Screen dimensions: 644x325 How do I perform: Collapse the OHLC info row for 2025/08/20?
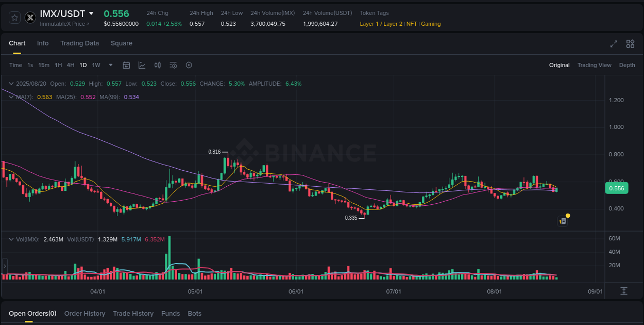[11, 83]
